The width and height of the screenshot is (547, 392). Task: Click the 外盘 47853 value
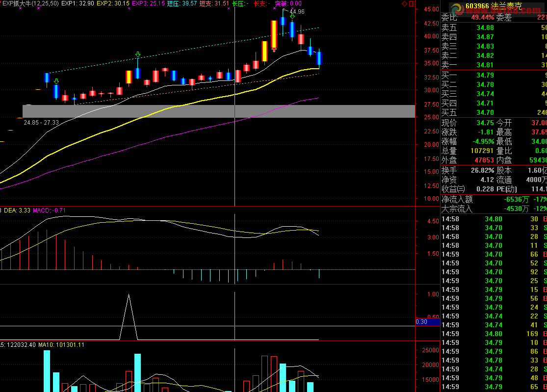click(x=484, y=160)
